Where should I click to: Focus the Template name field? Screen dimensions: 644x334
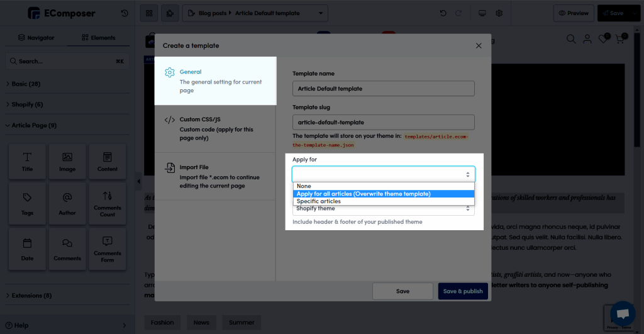[384, 89]
